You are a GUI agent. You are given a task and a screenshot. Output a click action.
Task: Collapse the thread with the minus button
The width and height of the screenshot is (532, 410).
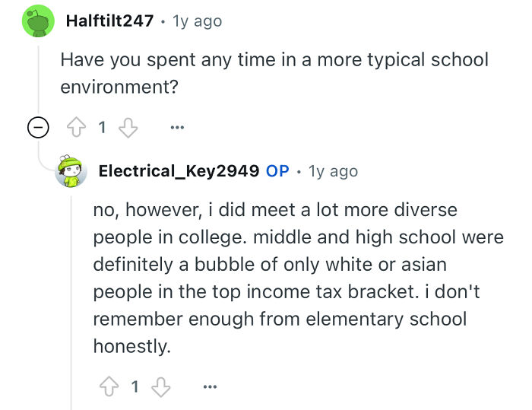point(35,129)
